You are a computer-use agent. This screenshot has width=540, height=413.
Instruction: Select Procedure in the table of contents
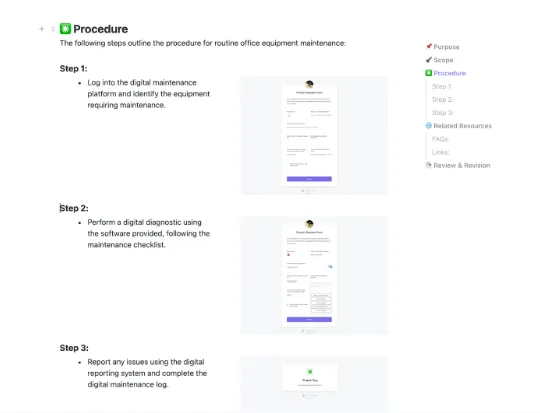click(449, 73)
